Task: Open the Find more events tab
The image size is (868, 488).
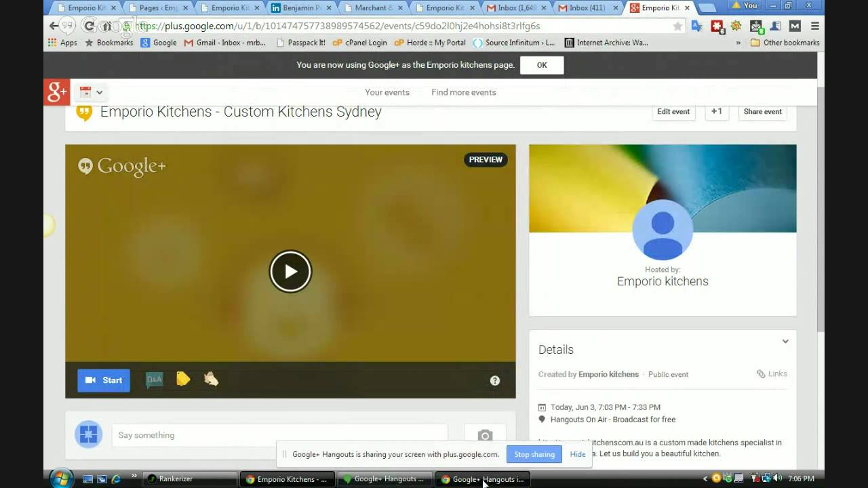Action: [x=464, y=92]
